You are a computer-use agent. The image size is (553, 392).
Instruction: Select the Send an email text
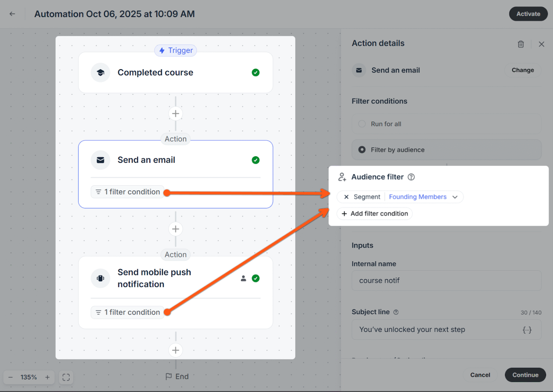tap(147, 160)
